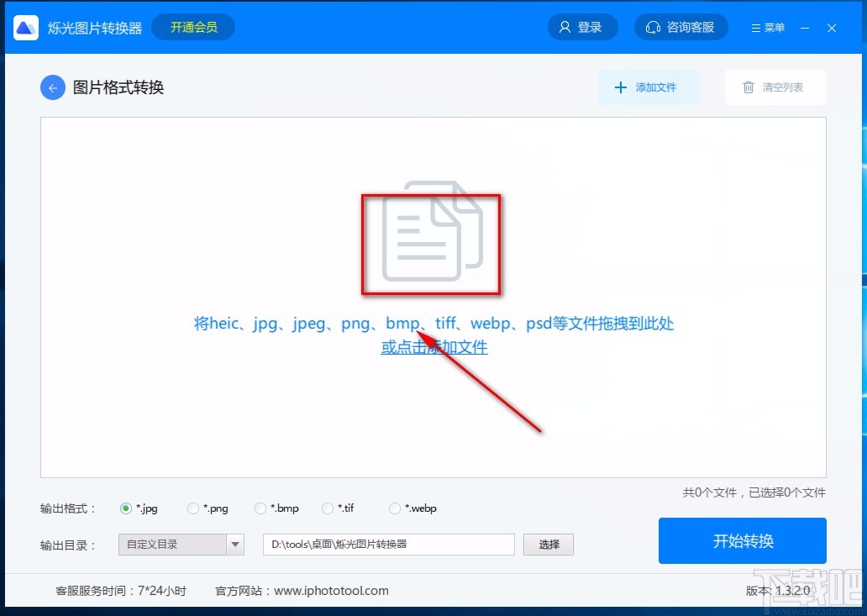The width and height of the screenshot is (867, 616).
Task: Click the blue app logo icon
Action: click(25, 27)
